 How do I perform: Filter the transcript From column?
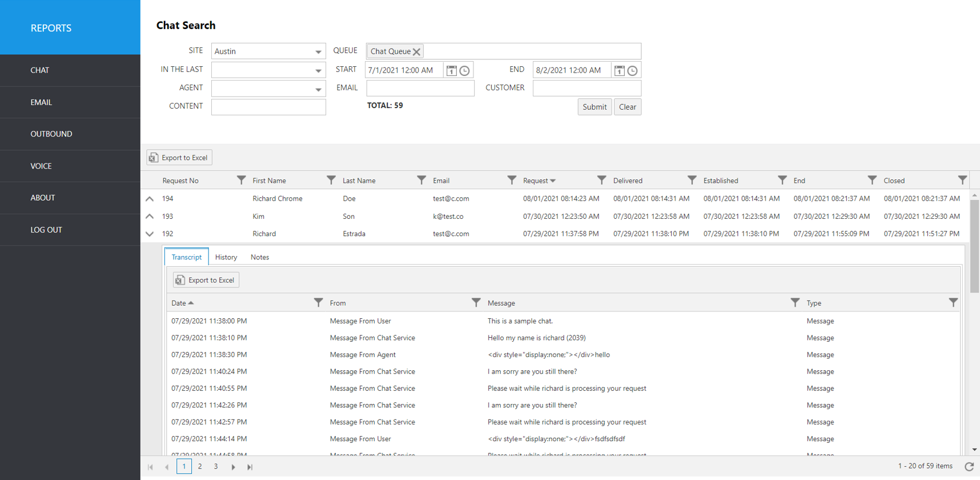(x=476, y=302)
